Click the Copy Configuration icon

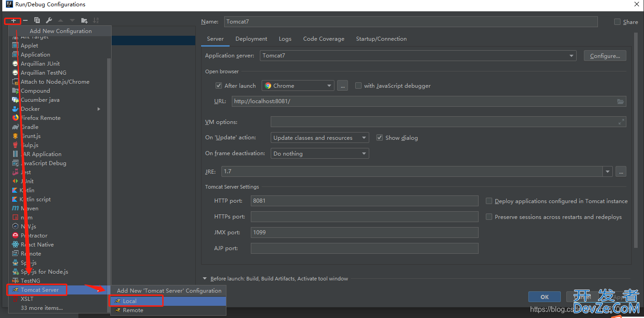tap(37, 20)
